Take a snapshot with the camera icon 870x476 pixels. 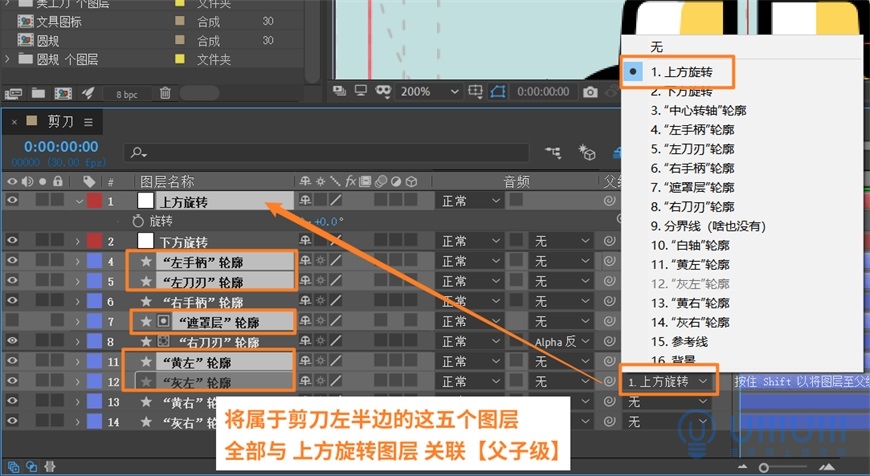pos(590,92)
